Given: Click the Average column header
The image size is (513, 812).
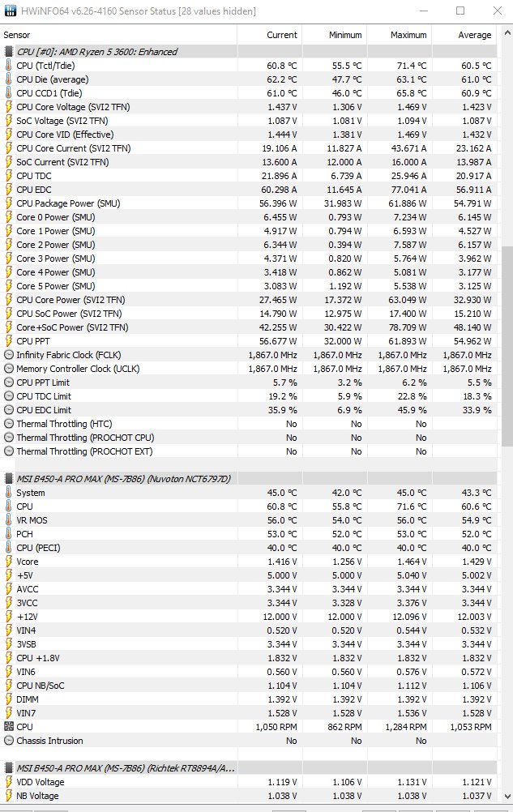Looking at the screenshot, I should tap(474, 35).
